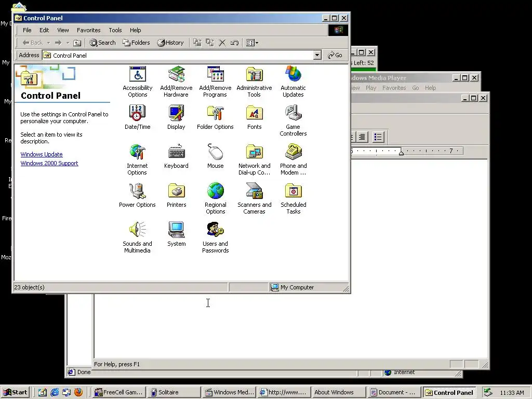The height and width of the screenshot is (399, 532).
Task: Click the Forward arrow button
Action: click(x=58, y=43)
